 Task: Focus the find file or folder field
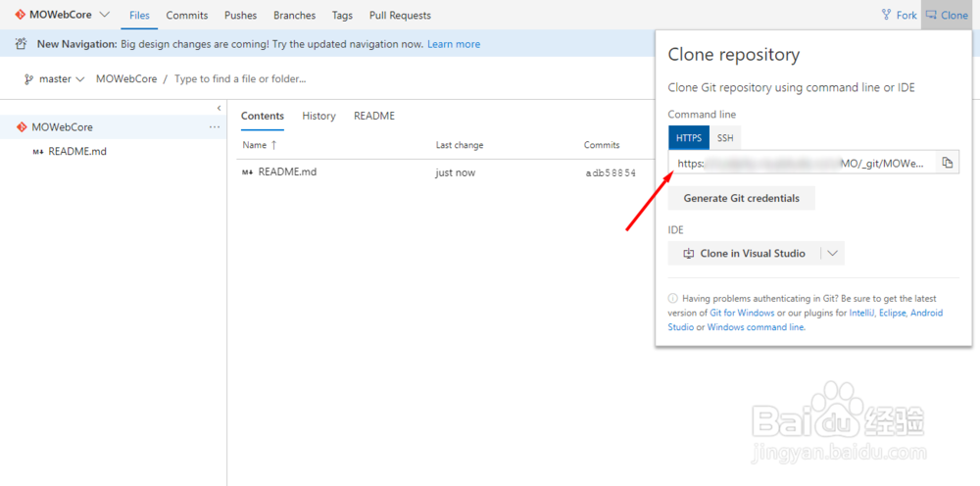click(x=240, y=79)
